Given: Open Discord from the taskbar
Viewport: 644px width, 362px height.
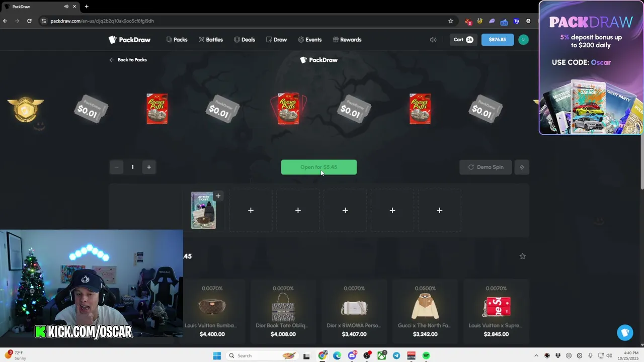Looking at the screenshot, I should coord(352,355).
